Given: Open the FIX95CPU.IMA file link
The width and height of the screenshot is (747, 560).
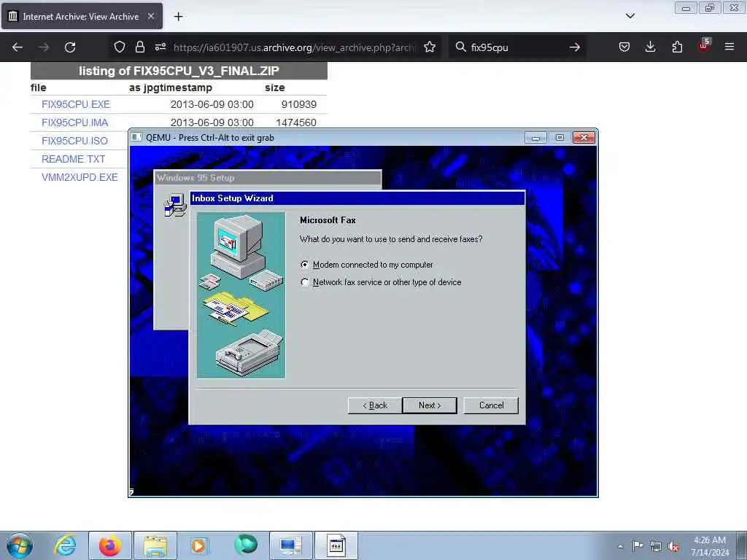Looking at the screenshot, I should click(75, 122).
